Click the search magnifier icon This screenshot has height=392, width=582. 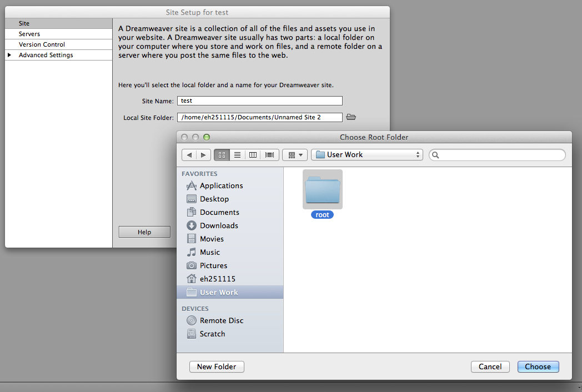click(436, 155)
